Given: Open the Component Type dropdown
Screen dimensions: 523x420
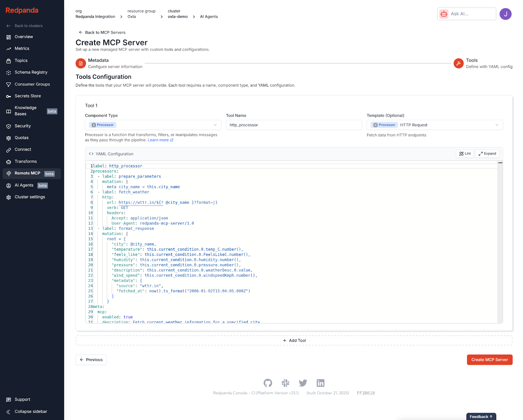Looking at the screenshot, I should coord(153,125).
